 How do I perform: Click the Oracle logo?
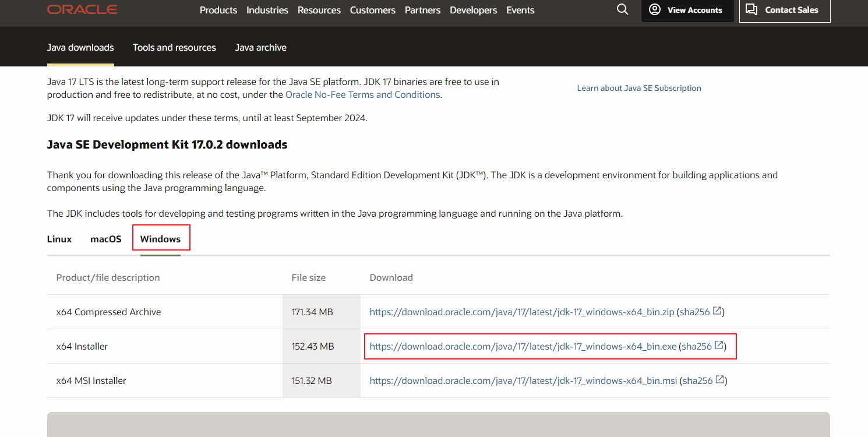tap(82, 9)
